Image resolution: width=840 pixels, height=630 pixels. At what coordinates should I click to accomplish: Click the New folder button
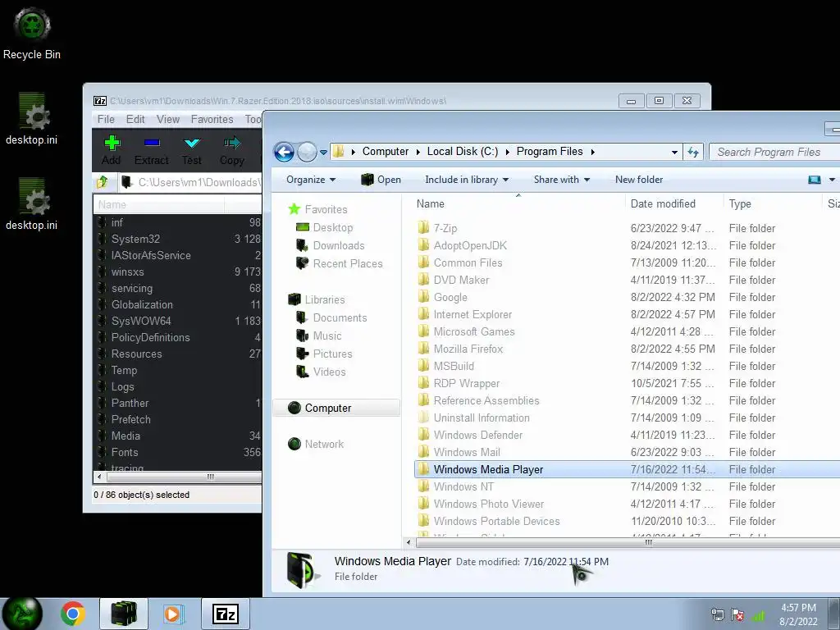pyautogui.click(x=639, y=180)
